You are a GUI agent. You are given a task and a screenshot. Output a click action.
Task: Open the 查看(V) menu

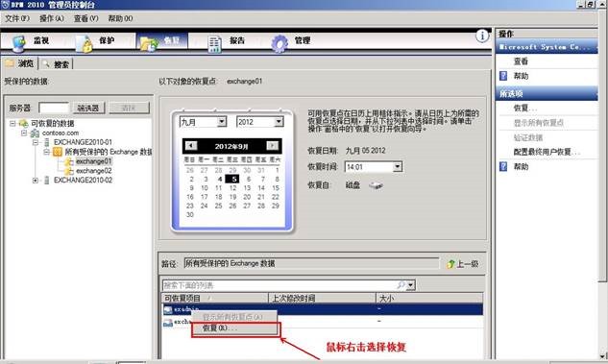pyautogui.click(x=86, y=18)
